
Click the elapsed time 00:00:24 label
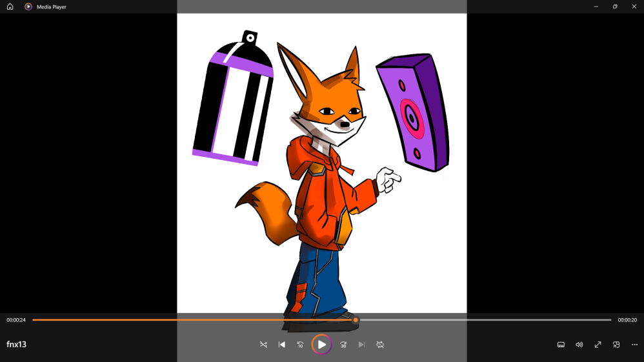pyautogui.click(x=16, y=320)
